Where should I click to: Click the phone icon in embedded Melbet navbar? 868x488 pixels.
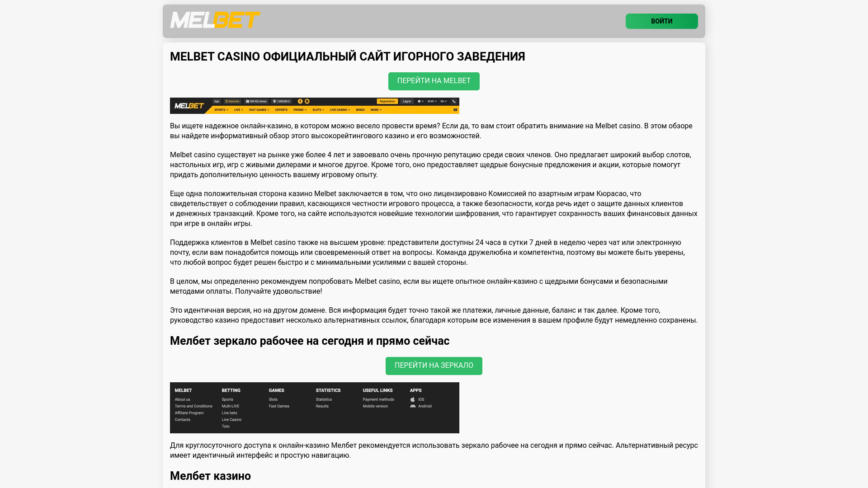pos(454,101)
